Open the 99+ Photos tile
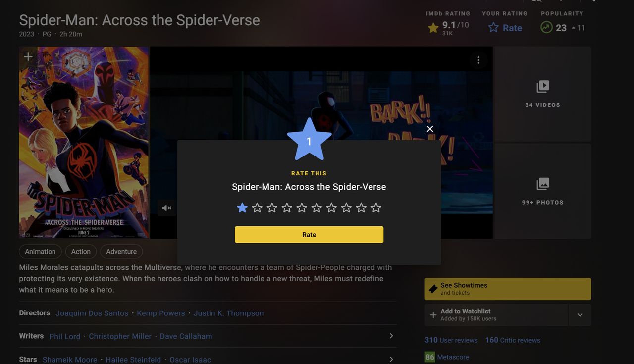The width and height of the screenshot is (634, 364). point(543,191)
